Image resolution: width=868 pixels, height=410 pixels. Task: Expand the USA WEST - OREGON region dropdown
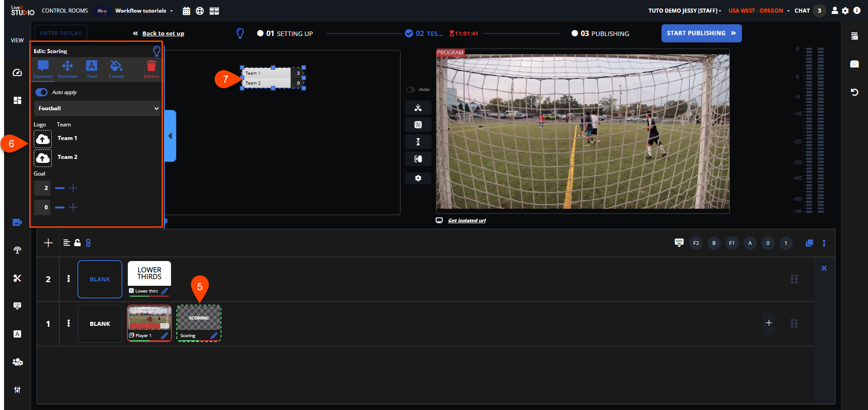point(759,11)
